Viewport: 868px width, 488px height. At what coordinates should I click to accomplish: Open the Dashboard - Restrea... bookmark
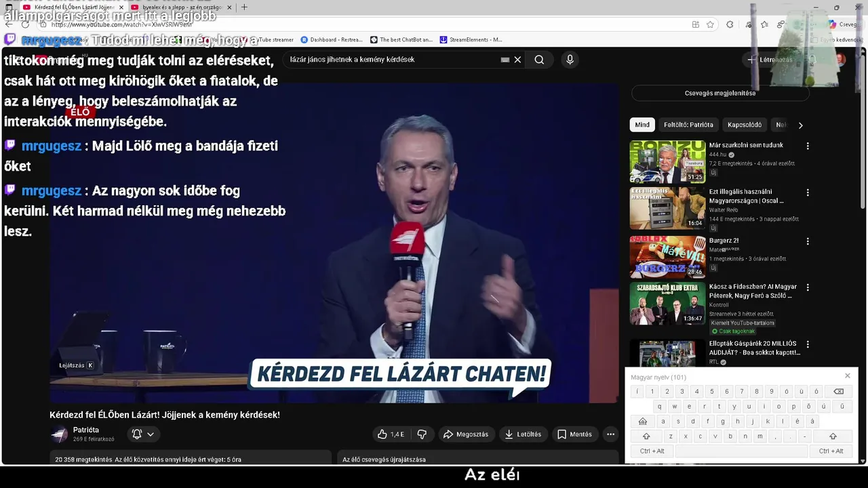[x=332, y=40]
